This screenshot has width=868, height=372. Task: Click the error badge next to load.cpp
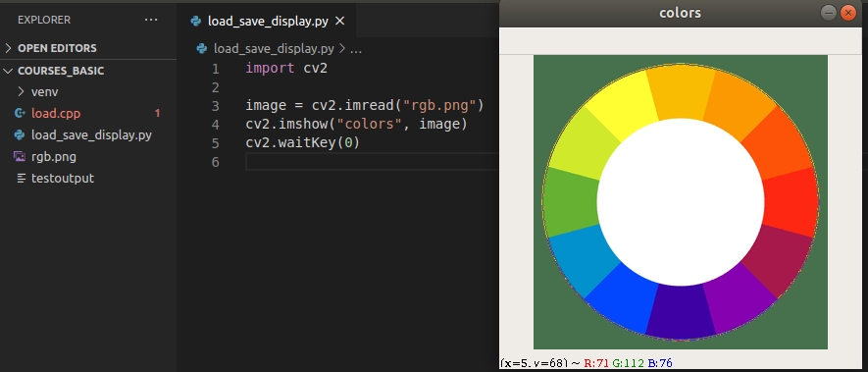(x=158, y=114)
